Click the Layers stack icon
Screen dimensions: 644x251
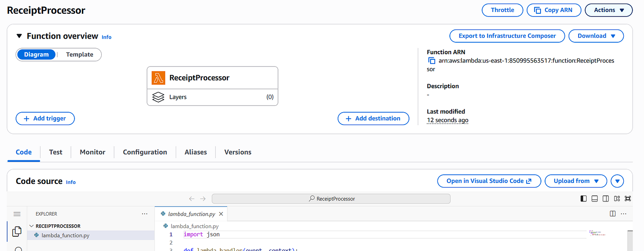[x=158, y=97]
